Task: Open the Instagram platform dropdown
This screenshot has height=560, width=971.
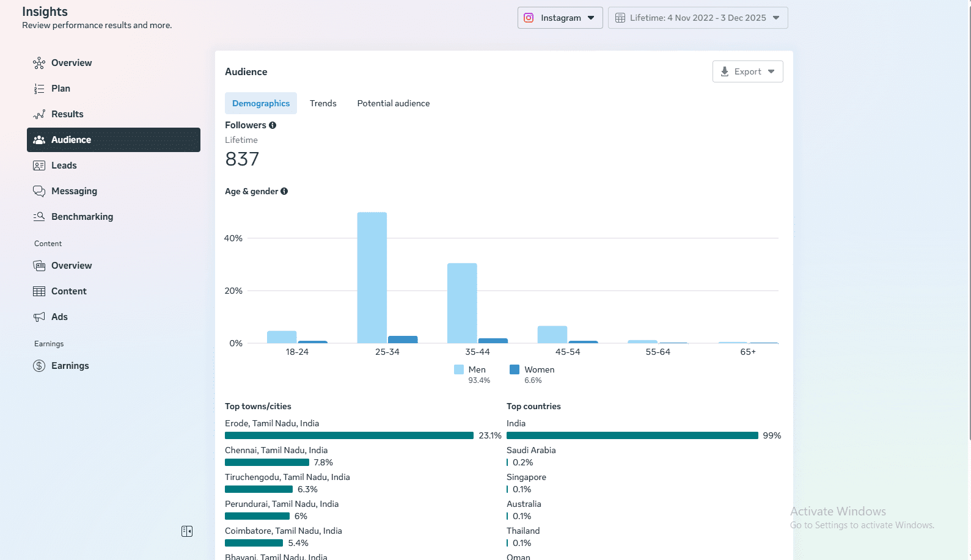Action: pos(560,18)
